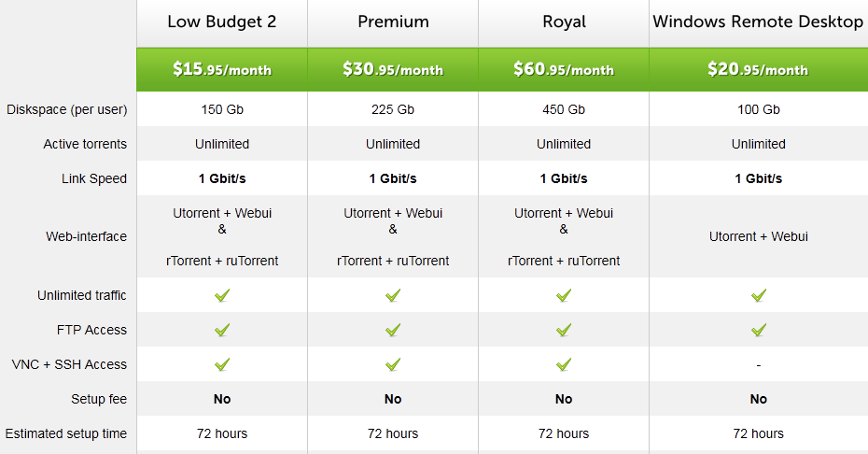The image size is (868, 454).
Task: Select the Premium plan header
Action: (x=393, y=21)
